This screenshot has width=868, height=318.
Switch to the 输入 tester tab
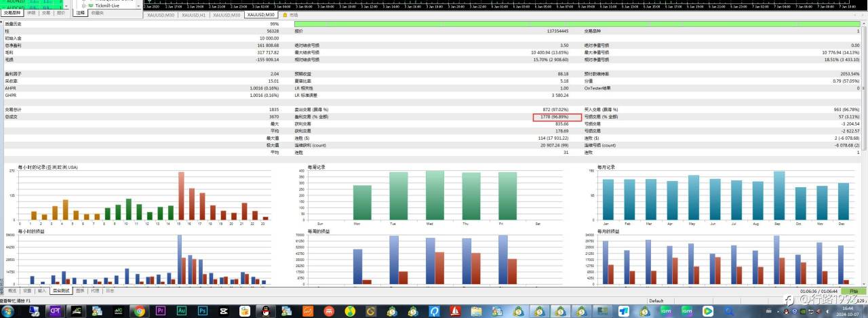coord(42,290)
